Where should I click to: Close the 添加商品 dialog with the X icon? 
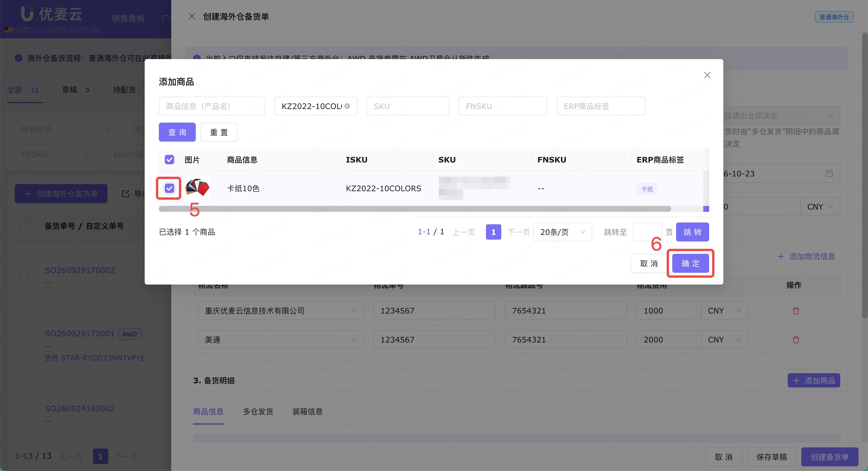coord(707,75)
